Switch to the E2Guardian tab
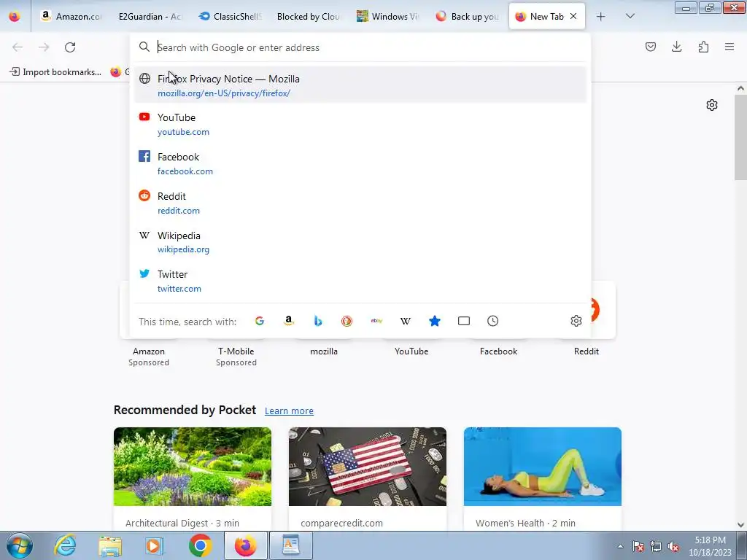 pyautogui.click(x=150, y=16)
